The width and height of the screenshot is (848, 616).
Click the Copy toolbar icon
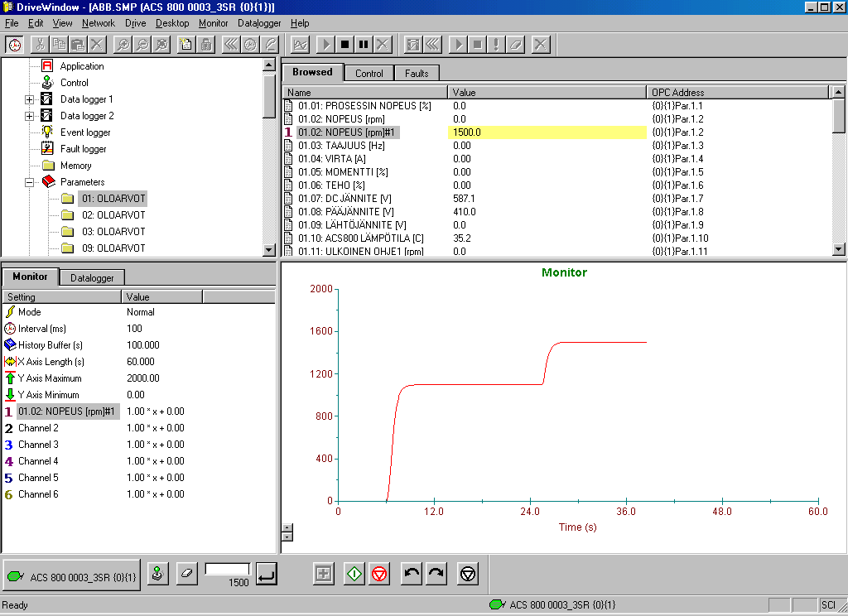(x=60, y=45)
